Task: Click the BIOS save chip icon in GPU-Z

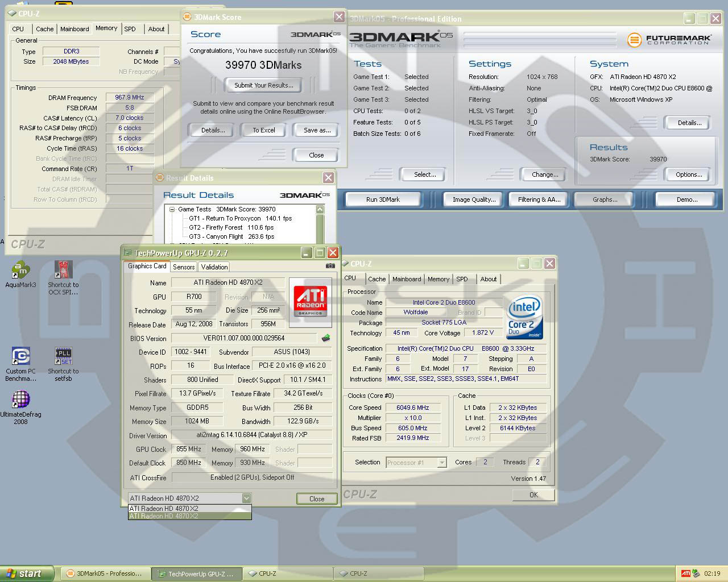Action: pyautogui.click(x=326, y=338)
